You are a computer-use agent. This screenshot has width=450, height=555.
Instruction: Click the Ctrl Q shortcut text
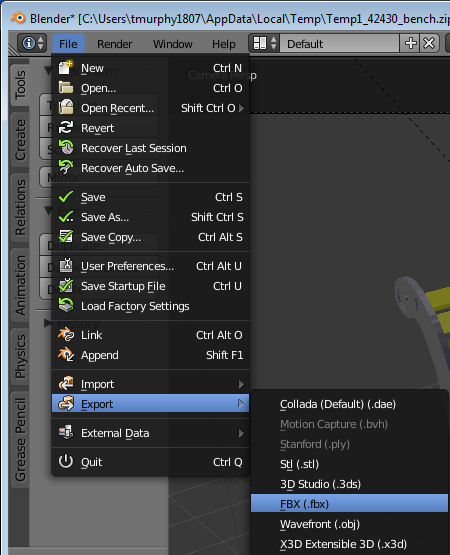coord(228,462)
